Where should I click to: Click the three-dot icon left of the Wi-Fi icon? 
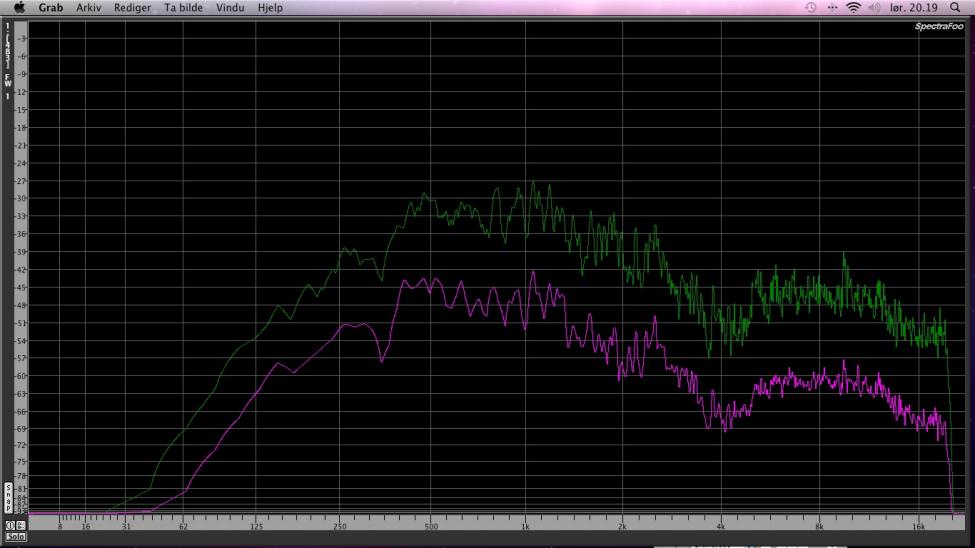pos(832,7)
